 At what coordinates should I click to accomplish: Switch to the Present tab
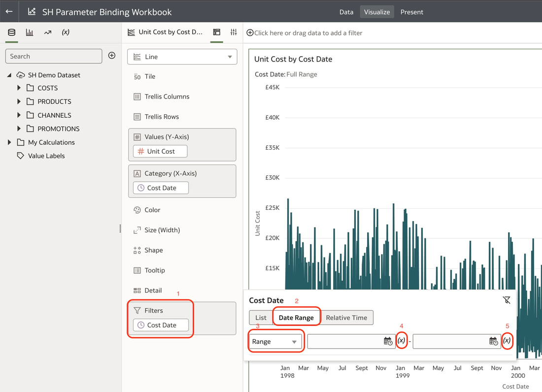point(412,12)
